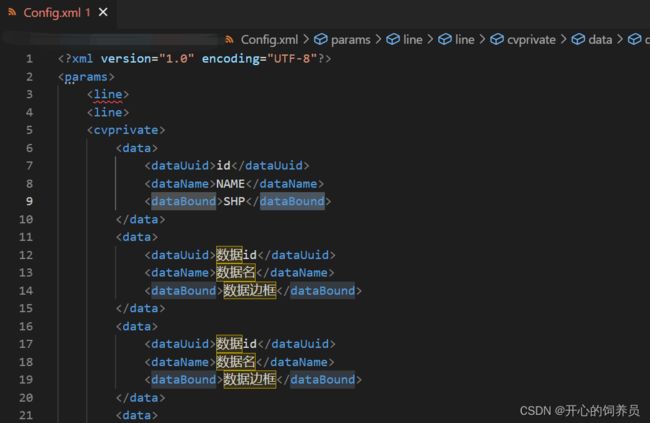Click closing </data> tag on line 10
Image resolution: width=650 pixels, height=423 pixels.
(x=141, y=219)
